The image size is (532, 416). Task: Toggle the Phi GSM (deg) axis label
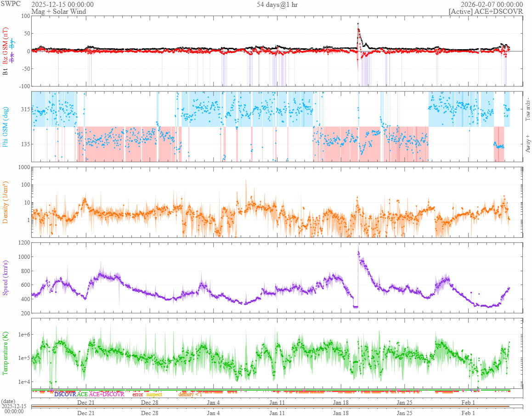pyautogui.click(x=5, y=127)
